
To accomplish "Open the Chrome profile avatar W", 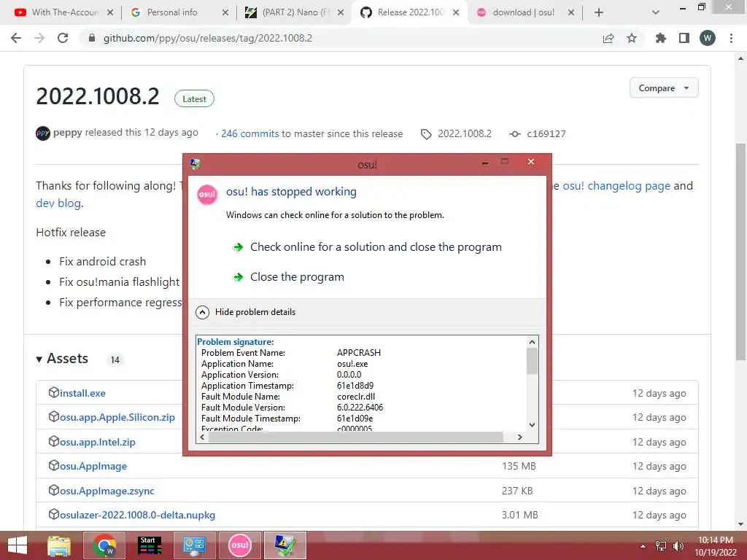I will coord(708,38).
